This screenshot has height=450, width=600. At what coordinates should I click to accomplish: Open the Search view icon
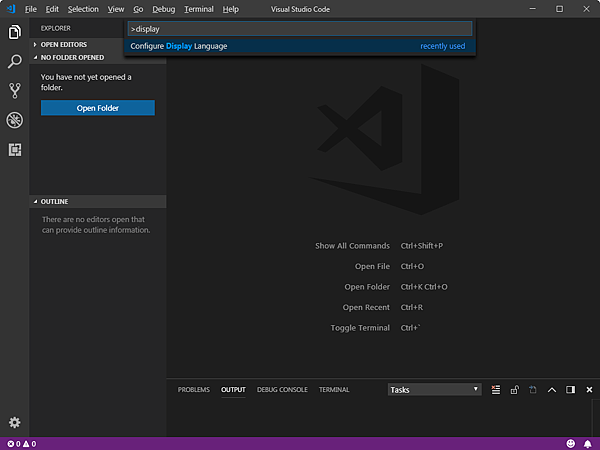14,61
